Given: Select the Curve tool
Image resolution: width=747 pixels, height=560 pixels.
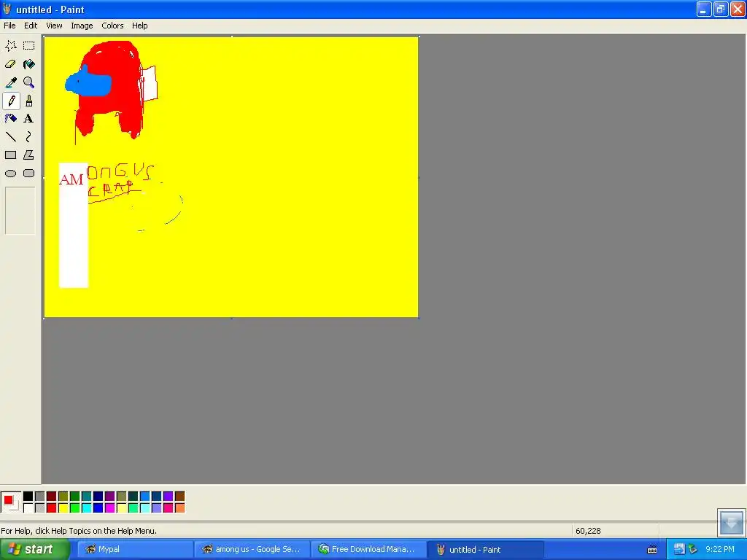Looking at the screenshot, I should pyautogui.click(x=28, y=136).
